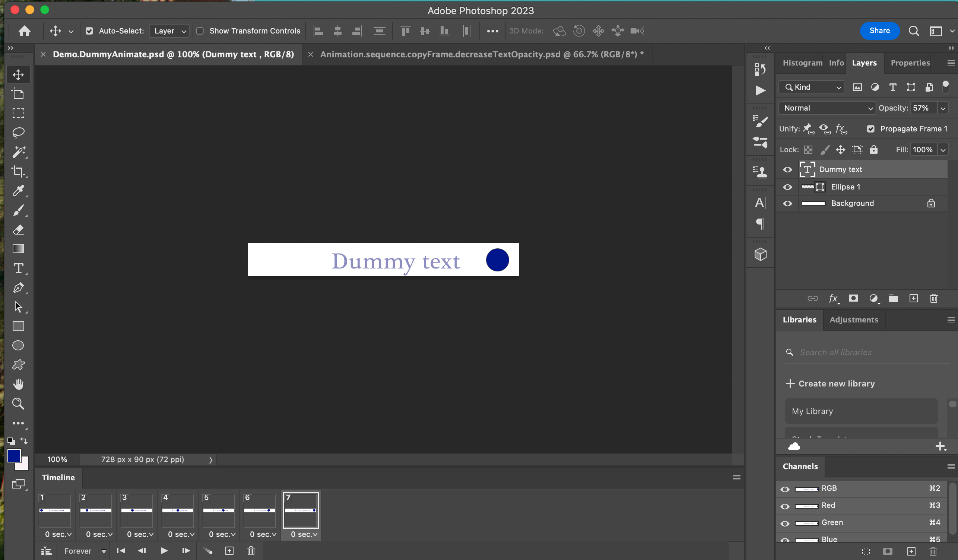Open My Library entry
The height and width of the screenshot is (560, 958).
coord(861,411)
